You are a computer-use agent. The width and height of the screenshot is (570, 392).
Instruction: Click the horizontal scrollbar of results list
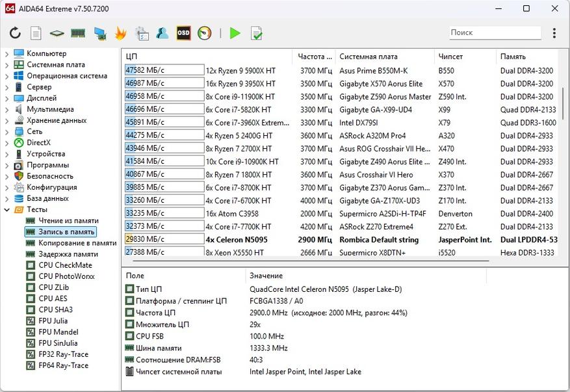tap(311, 261)
